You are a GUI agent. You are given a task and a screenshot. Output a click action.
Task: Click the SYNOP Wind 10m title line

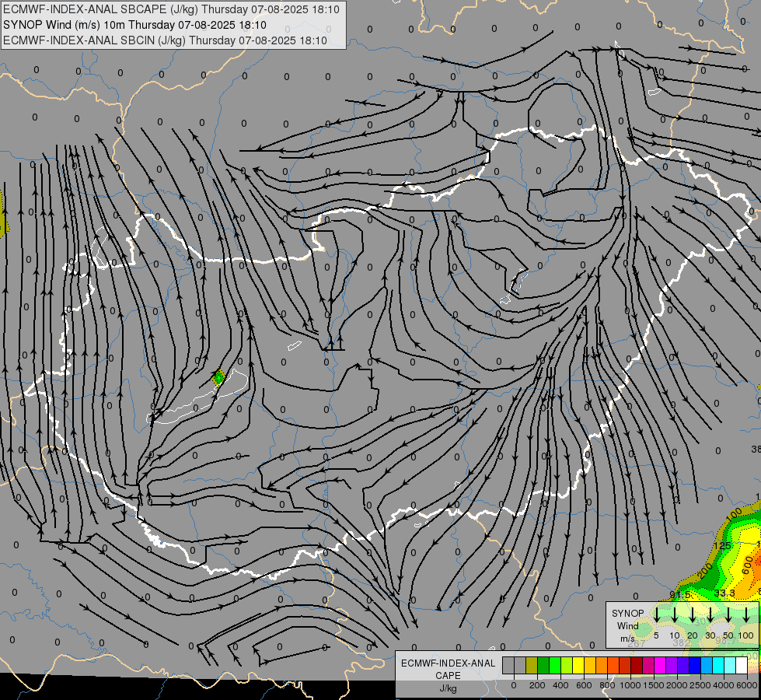134,25
